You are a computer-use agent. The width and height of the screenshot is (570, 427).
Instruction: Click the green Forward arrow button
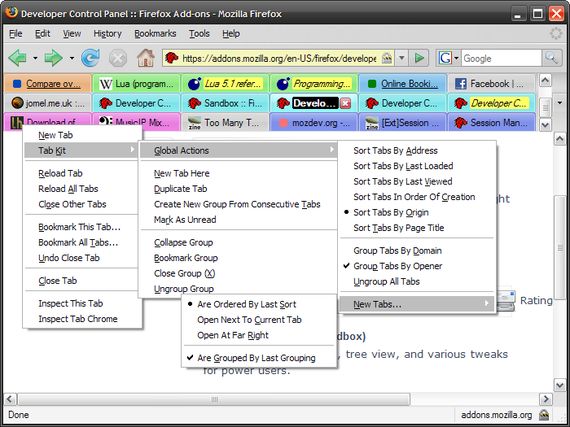[x=53, y=58]
